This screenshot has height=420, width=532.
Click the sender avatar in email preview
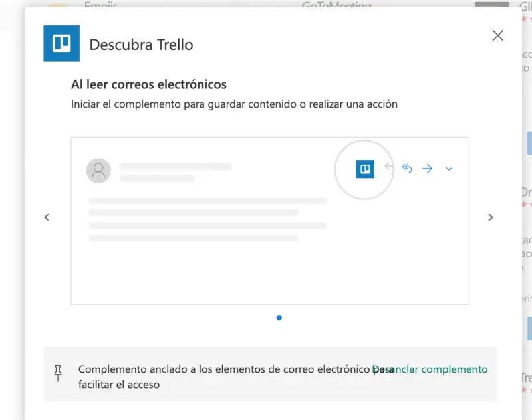pyautogui.click(x=98, y=171)
